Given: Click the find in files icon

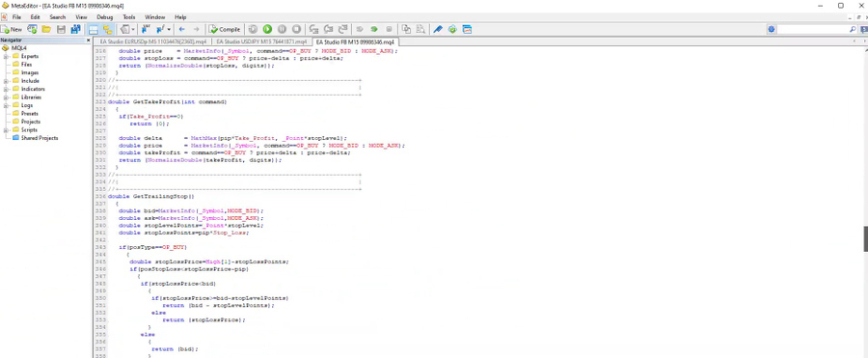Looking at the screenshot, I should point(420,29).
